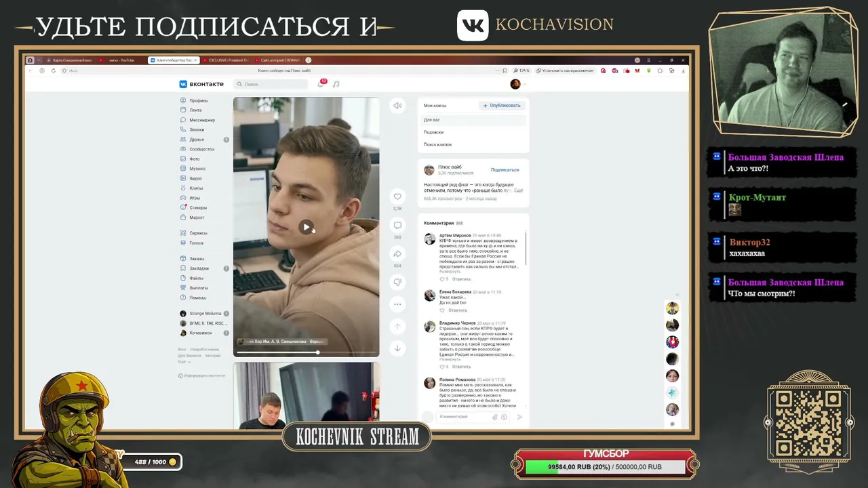Image resolution: width=868 pixels, height=488 pixels.
Task: Like Владимир Чернов's comment
Action: (x=443, y=367)
